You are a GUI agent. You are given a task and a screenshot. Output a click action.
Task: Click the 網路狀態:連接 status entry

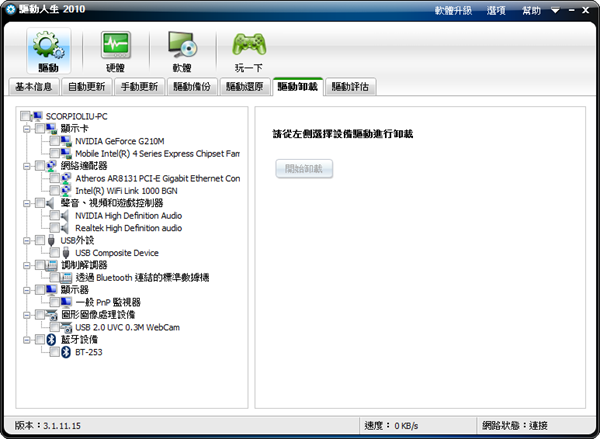(x=515, y=425)
